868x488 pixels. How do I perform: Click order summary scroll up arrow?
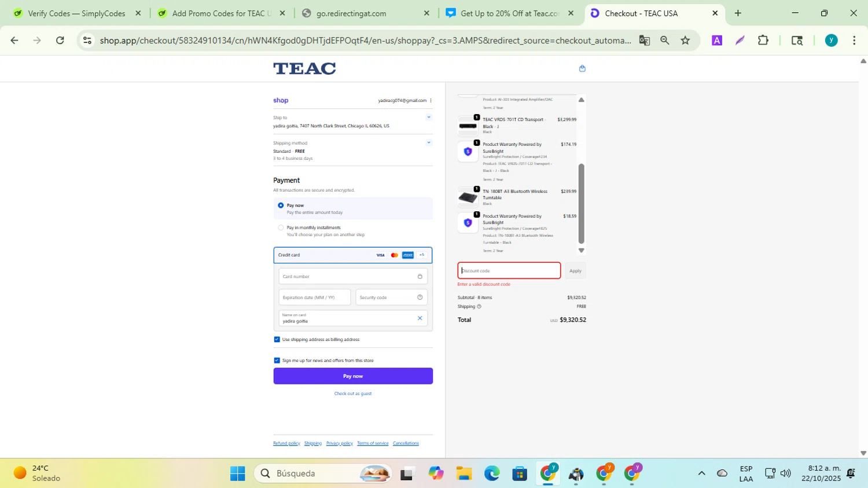point(582,100)
